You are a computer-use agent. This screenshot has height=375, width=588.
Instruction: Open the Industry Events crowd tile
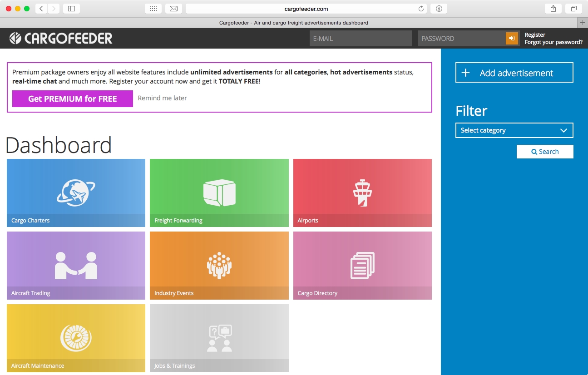pos(219,266)
